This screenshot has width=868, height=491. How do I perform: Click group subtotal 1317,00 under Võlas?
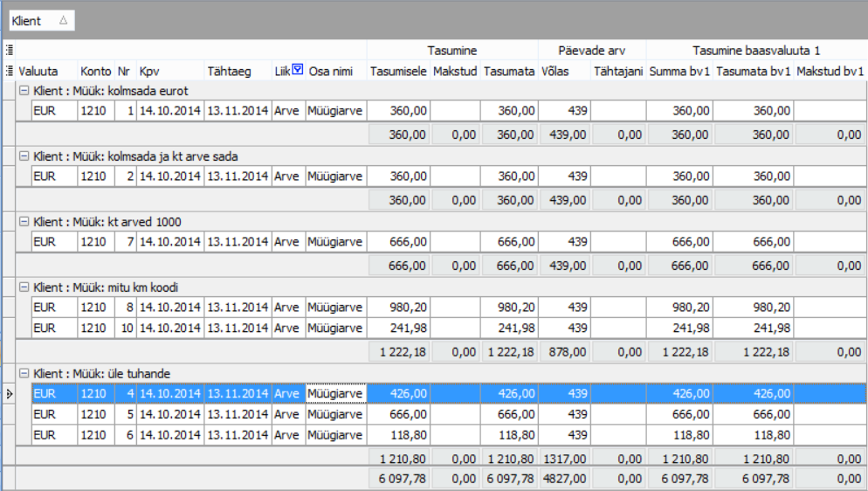coord(564,459)
